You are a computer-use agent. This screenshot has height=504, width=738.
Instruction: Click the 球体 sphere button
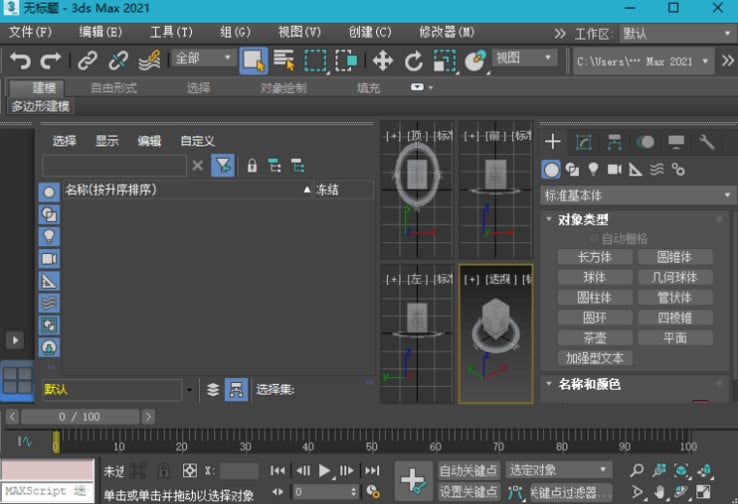(594, 277)
